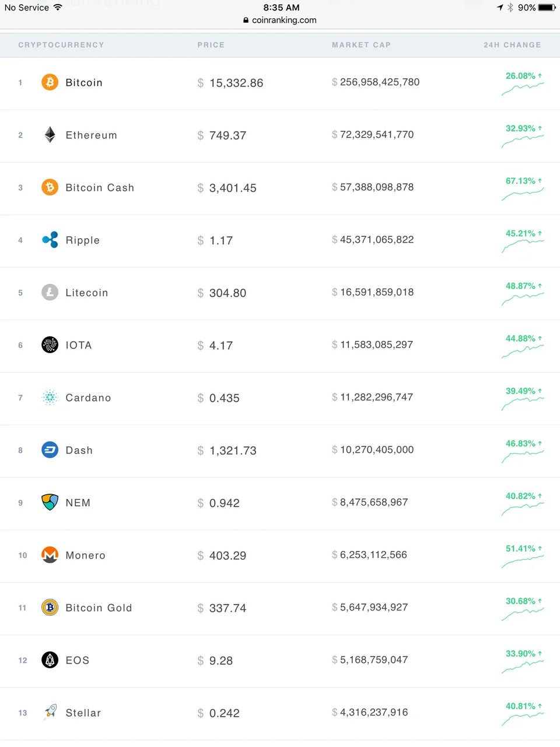Click the Dash blue logo icon
Image resolution: width=560 pixels, height=747 pixels.
(50, 450)
